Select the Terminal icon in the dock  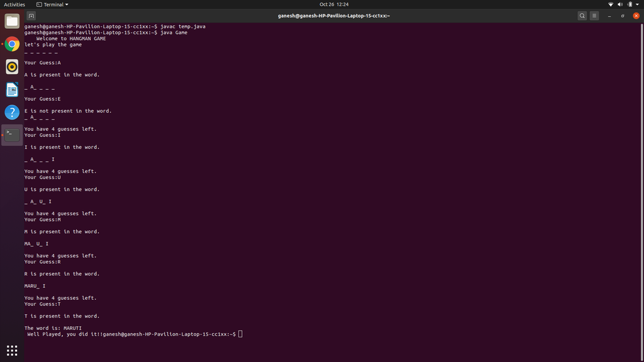12,135
